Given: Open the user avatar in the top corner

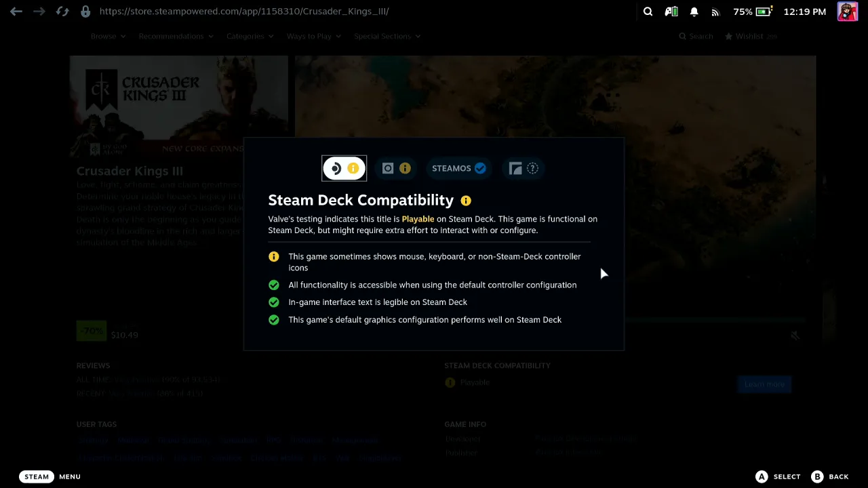Looking at the screenshot, I should (x=847, y=12).
